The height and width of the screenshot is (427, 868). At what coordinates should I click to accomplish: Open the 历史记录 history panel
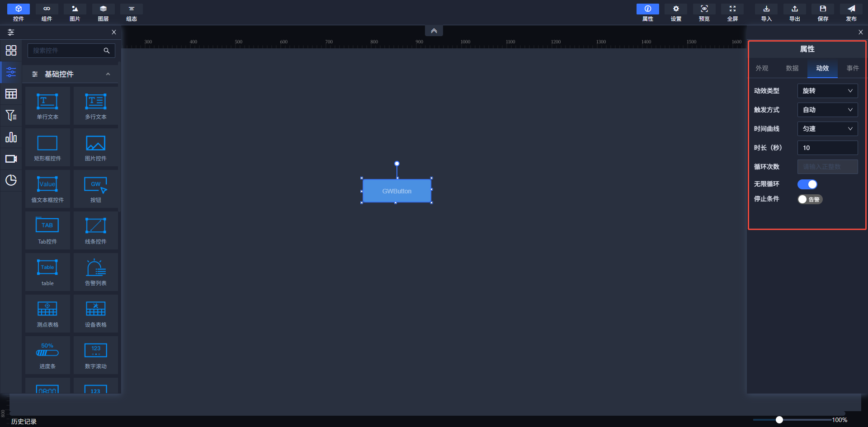(x=24, y=422)
